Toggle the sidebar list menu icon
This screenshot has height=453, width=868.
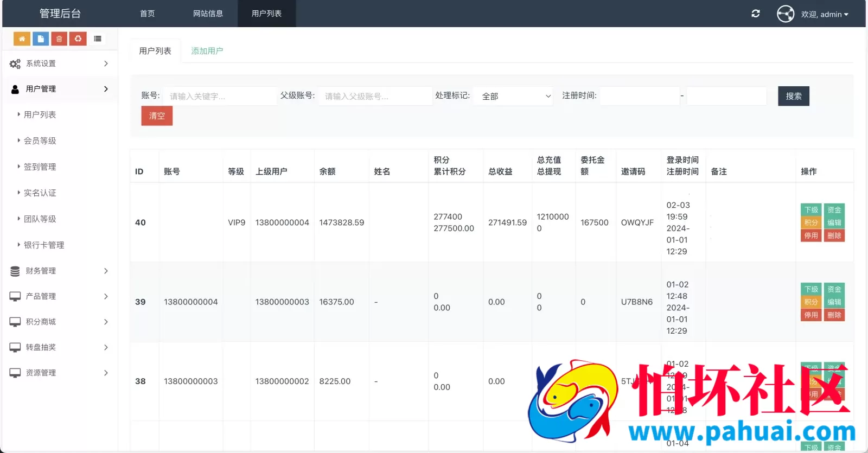coord(98,39)
